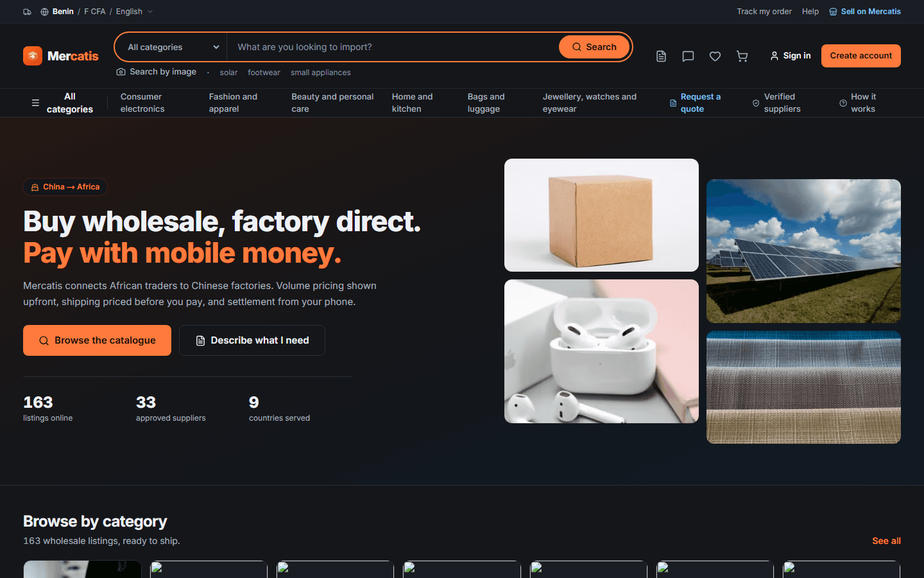924x578 pixels.
Task: Click the Mercatis logo icon
Action: coord(33,56)
